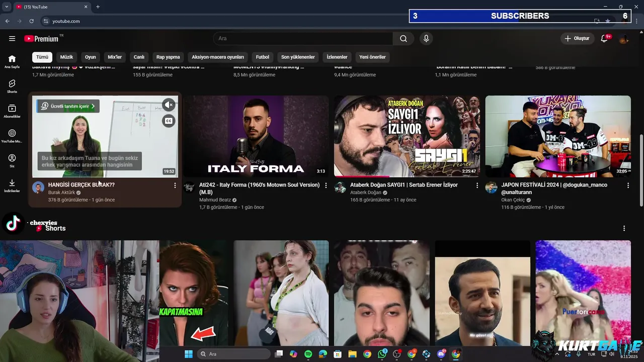Open the SAYGI1 İzliyor video thumbnail
Viewport: 644px width, 362px height.
[407, 136]
